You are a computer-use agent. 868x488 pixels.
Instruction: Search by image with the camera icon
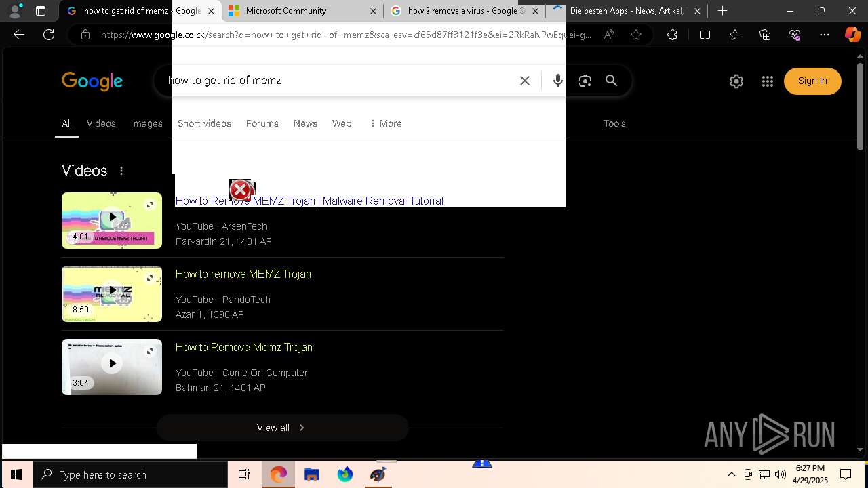point(585,81)
